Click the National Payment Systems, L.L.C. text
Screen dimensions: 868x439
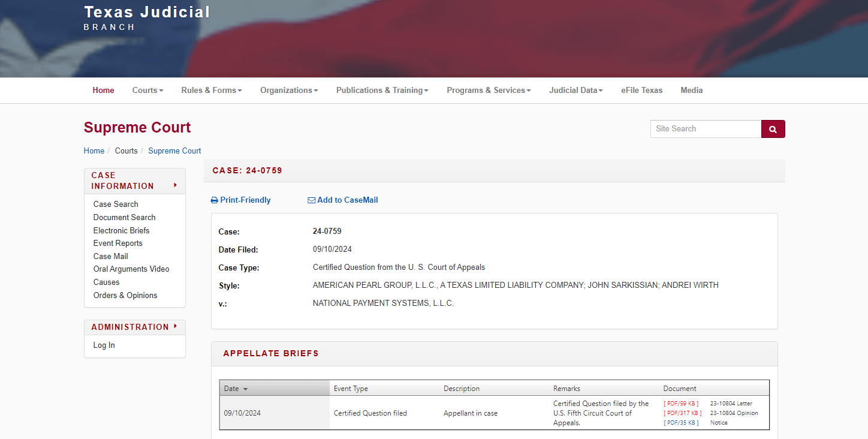pyautogui.click(x=383, y=303)
